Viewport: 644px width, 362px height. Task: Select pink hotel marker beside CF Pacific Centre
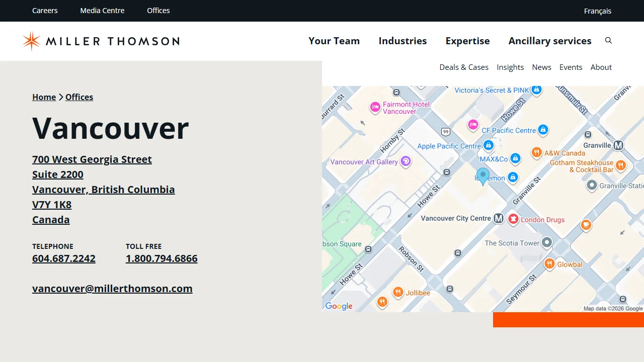coord(473,125)
